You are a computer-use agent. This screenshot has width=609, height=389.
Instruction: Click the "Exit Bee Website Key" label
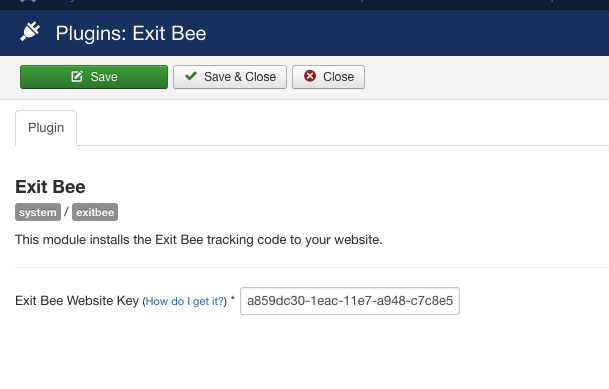click(x=77, y=301)
